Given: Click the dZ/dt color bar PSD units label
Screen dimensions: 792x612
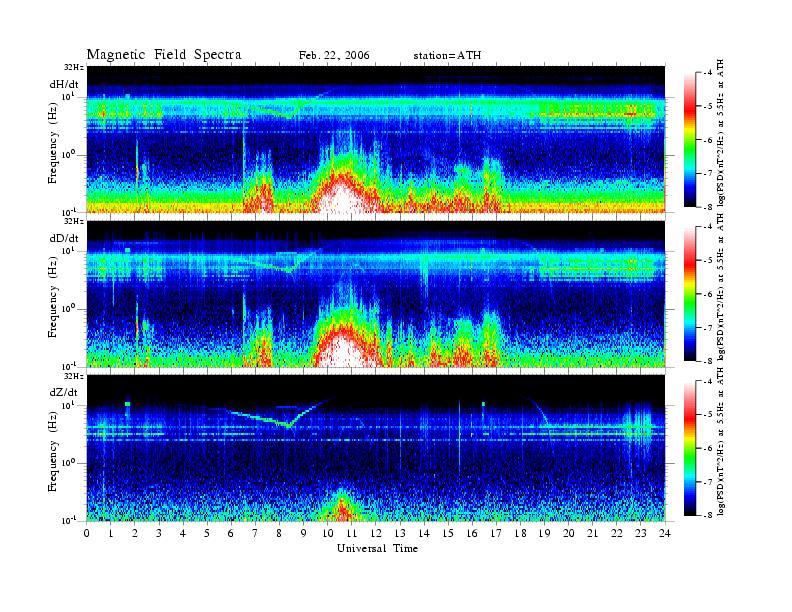Looking at the screenshot, I should coord(722,442).
